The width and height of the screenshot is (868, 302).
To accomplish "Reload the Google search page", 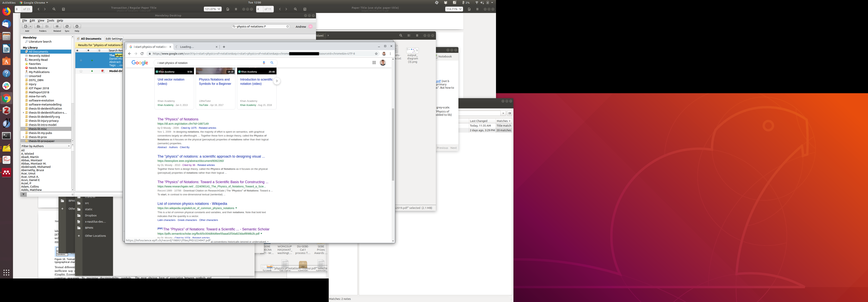I will pos(142,54).
